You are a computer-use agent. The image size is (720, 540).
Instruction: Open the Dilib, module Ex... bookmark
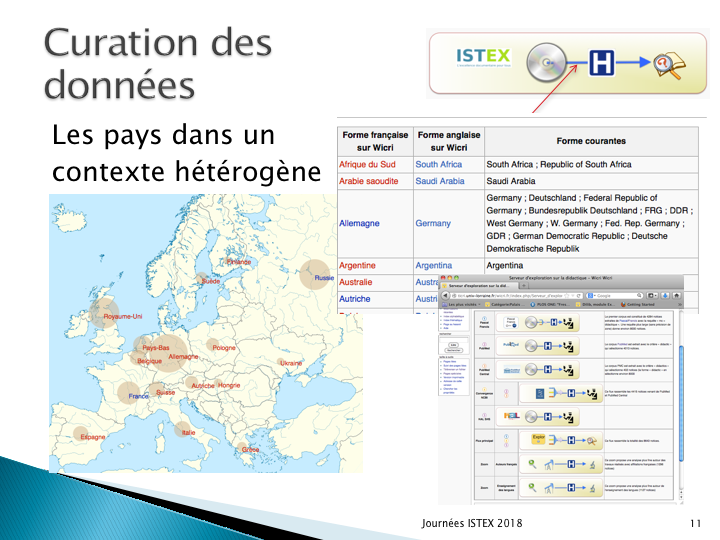tap(596, 304)
